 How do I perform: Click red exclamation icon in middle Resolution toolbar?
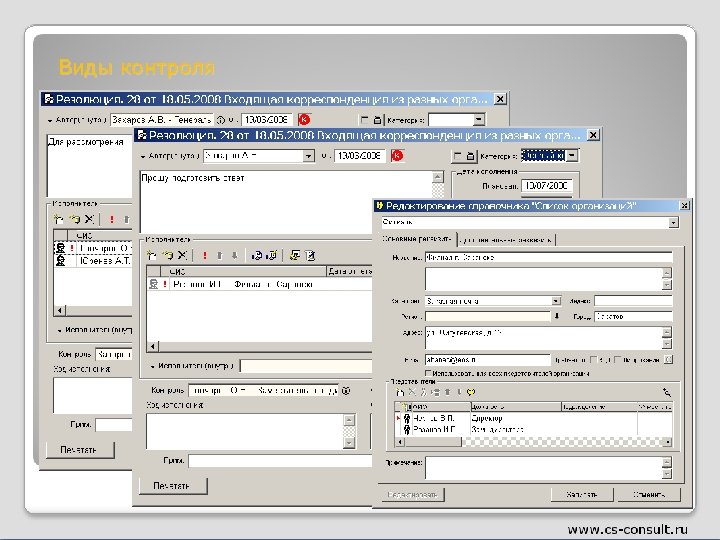click(205, 255)
